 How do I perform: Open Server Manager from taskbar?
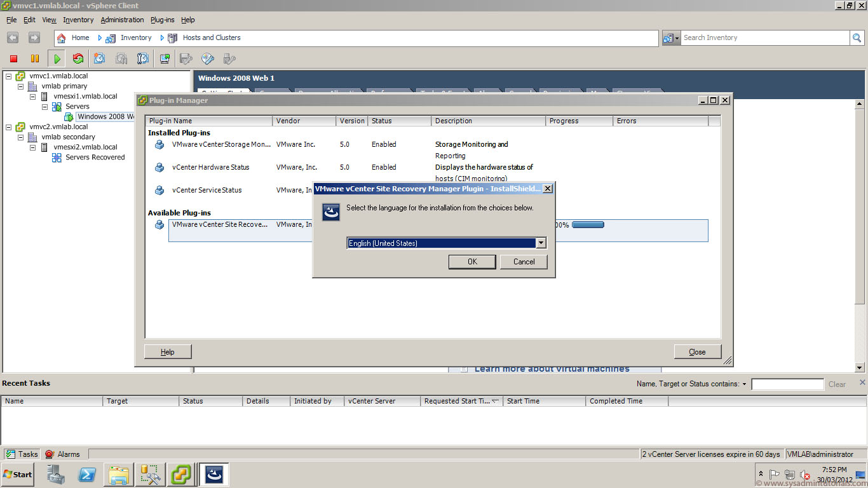point(56,475)
